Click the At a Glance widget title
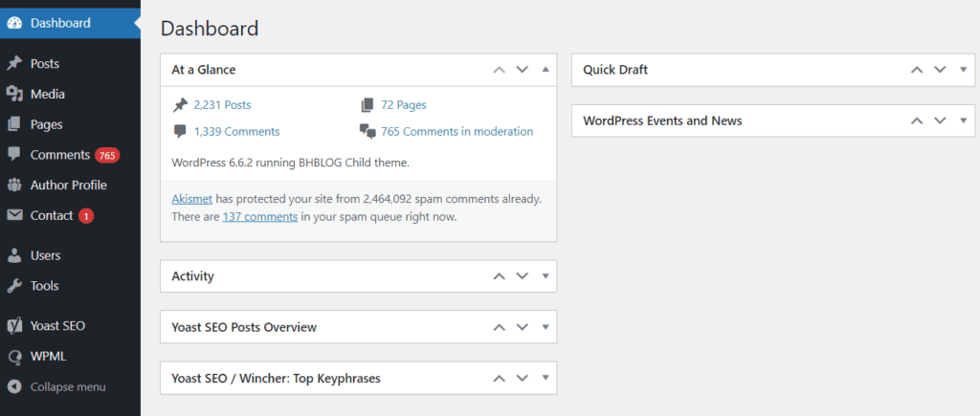This screenshot has height=416, width=980. coord(204,70)
